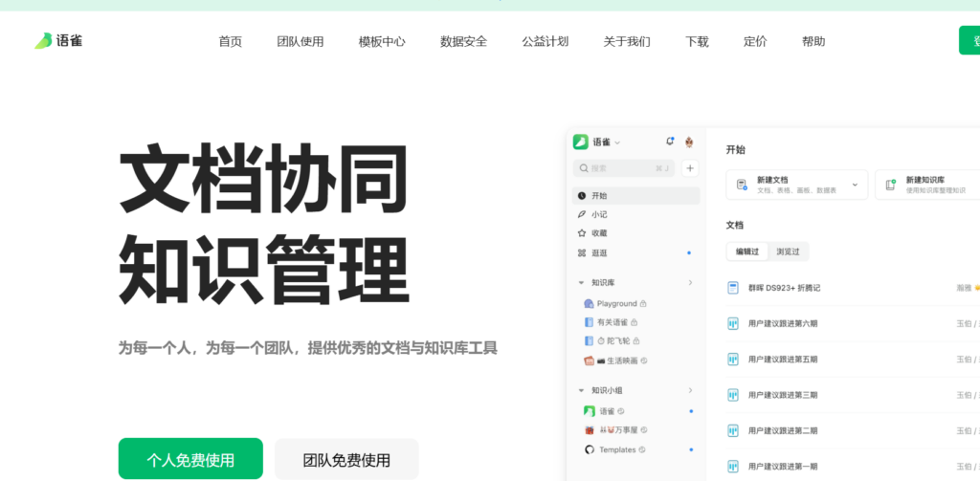This screenshot has width=980, height=481.
Task: Click the lock icon next to 有关语雀
Action: tap(634, 322)
